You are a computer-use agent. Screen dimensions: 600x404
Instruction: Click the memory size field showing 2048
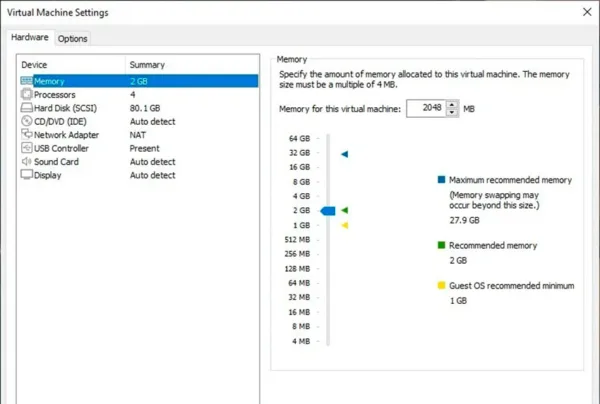click(x=426, y=108)
